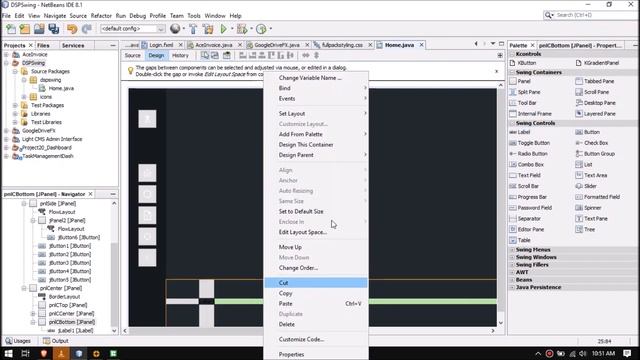Image resolution: width=640 pixels, height=360 pixels.
Task: Click the New Project toolbar icon
Action: 25,29
